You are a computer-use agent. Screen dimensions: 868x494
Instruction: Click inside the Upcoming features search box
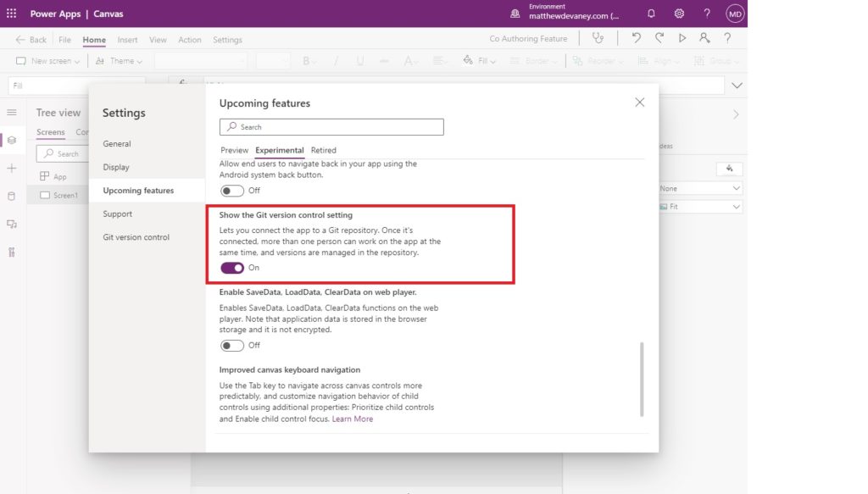[x=331, y=126]
